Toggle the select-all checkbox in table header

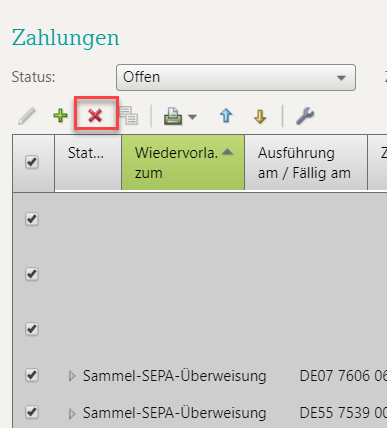(x=32, y=162)
